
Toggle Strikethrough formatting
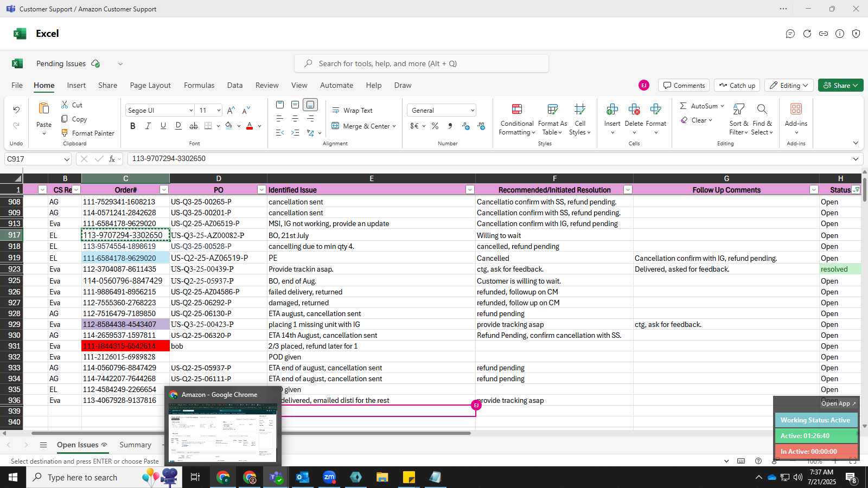click(x=194, y=126)
